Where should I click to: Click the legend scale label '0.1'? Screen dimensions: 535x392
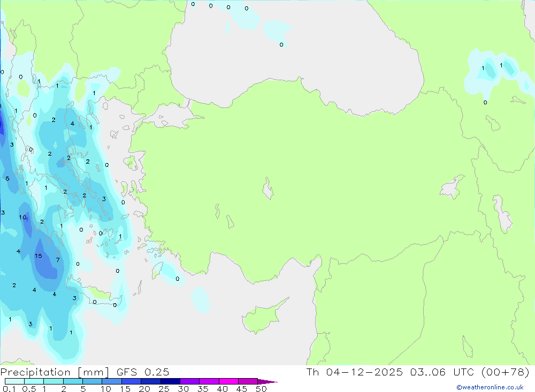[9, 389]
